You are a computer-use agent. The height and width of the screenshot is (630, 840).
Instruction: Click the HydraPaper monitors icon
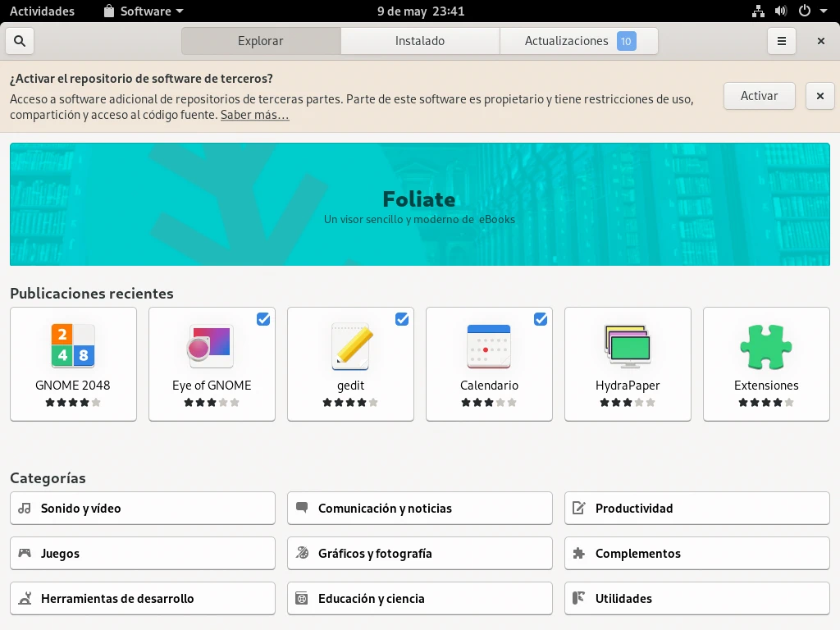click(628, 345)
